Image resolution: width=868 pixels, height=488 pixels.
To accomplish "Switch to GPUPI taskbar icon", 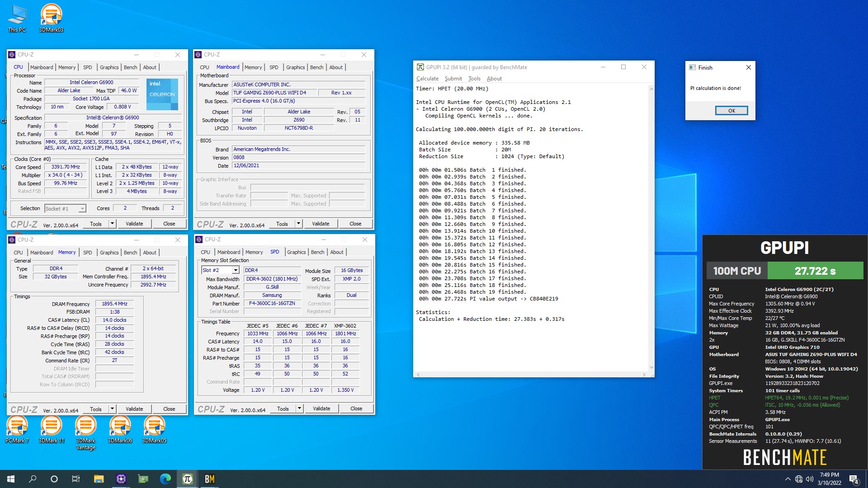I will [x=187, y=479].
